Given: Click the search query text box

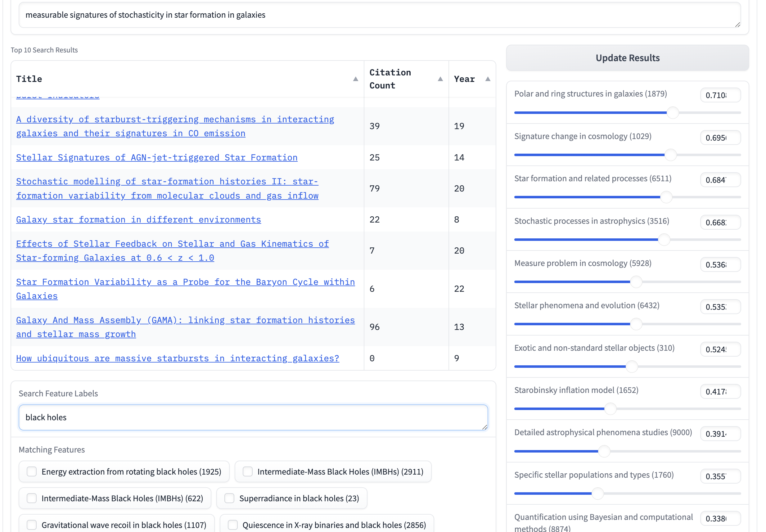Looking at the screenshot, I should pyautogui.click(x=379, y=15).
